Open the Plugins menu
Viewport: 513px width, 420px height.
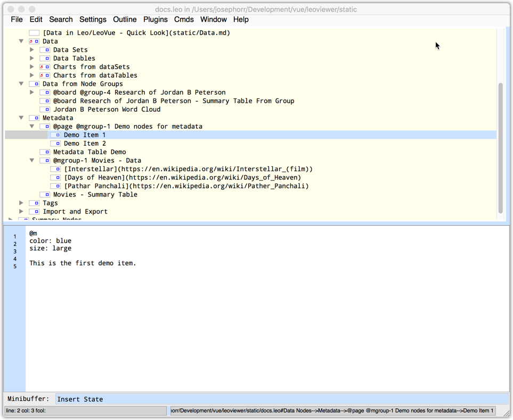pos(156,20)
